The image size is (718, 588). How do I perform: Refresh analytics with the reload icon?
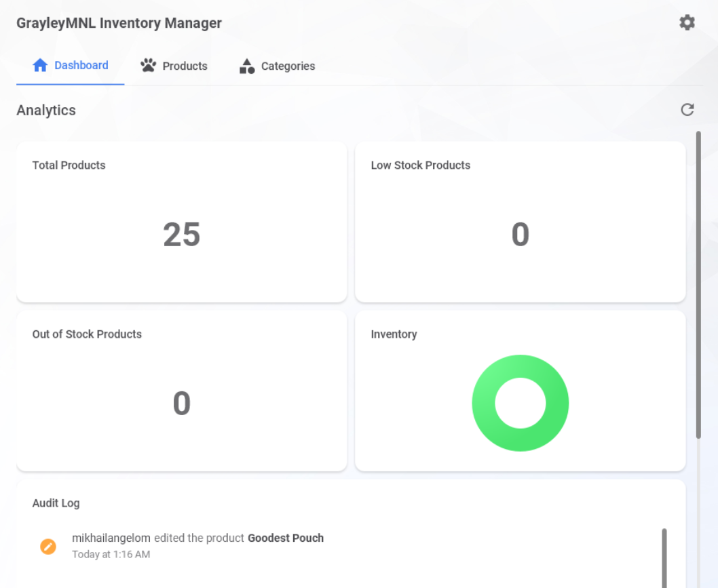pyautogui.click(x=687, y=110)
